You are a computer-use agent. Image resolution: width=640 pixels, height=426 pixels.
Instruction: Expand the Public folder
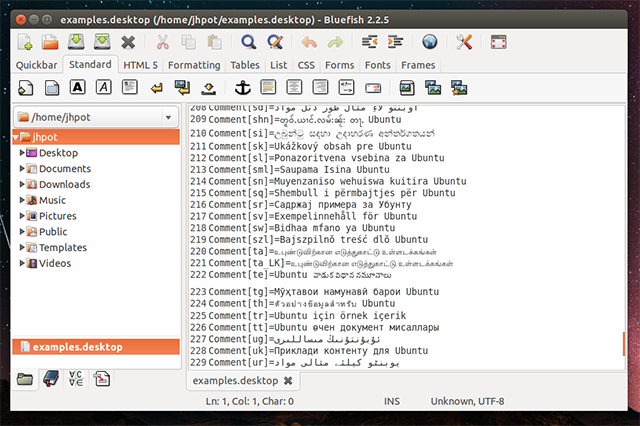pyautogui.click(x=22, y=232)
